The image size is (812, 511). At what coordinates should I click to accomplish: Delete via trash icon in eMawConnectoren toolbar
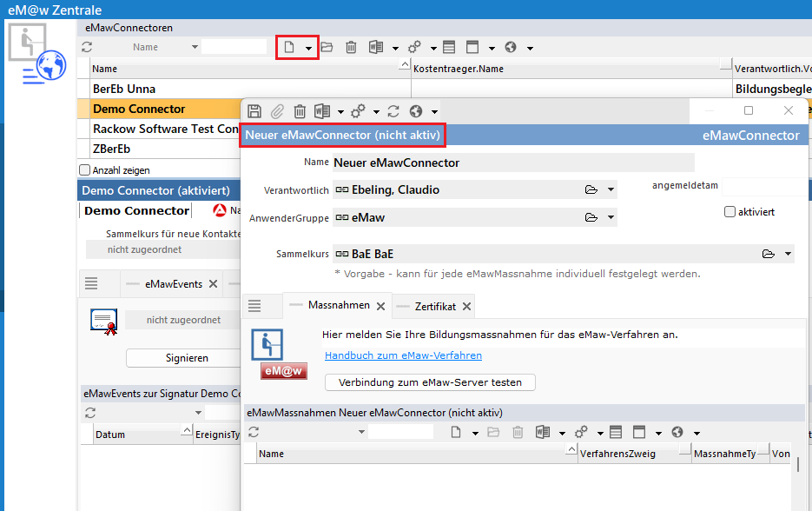(x=351, y=47)
